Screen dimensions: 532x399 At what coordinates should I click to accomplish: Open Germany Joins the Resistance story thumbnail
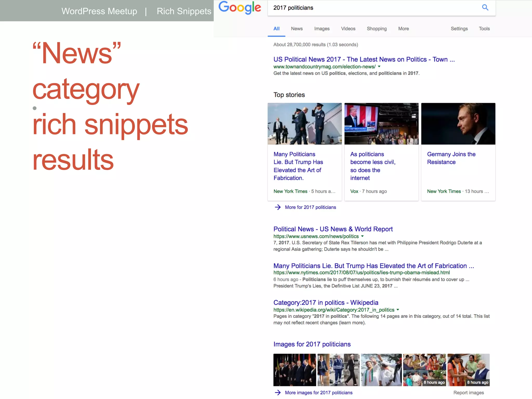pos(458,124)
